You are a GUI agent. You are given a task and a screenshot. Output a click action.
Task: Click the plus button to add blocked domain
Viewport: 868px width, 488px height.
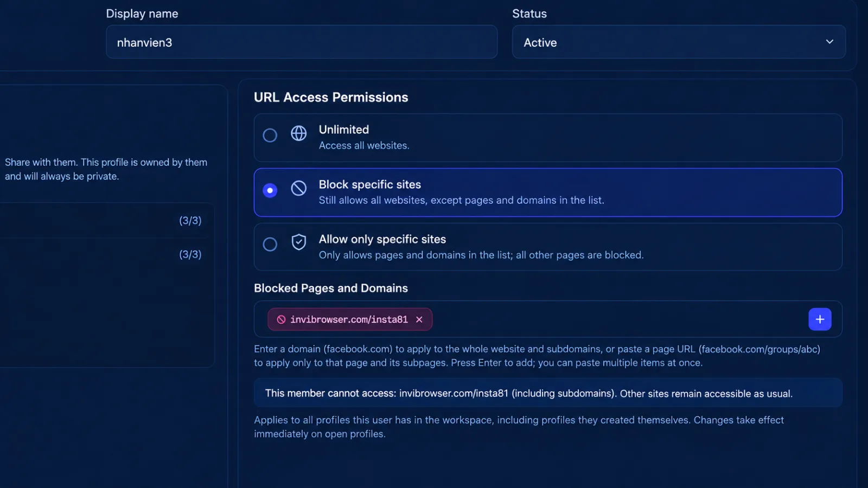click(820, 319)
